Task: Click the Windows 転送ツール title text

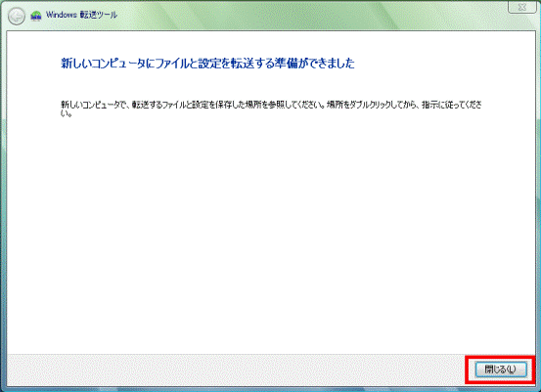Action: tap(81, 15)
